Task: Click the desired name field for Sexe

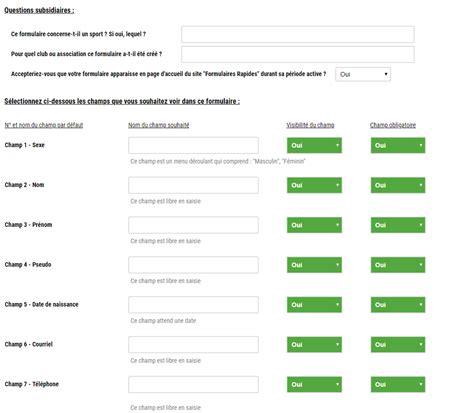Action: 193,145
